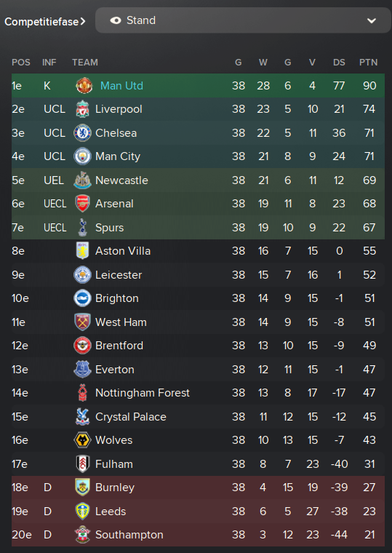This screenshot has height=553, width=392.
Task: Click the Wolves club logo
Action: tap(82, 440)
